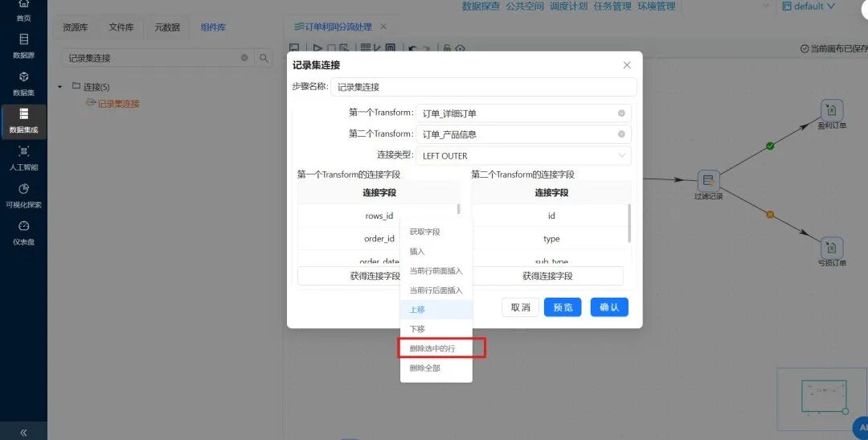This screenshot has height=440, width=868.
Task: Click the second Transform table scrollbar
Action: tap(628, 223)
